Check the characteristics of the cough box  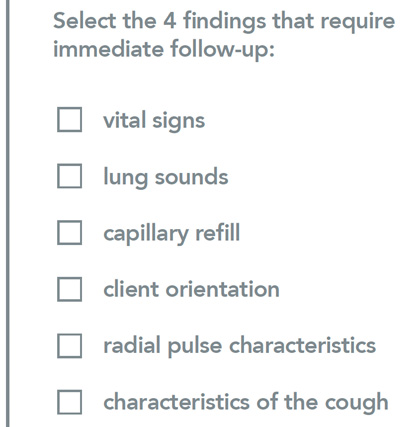69,402
